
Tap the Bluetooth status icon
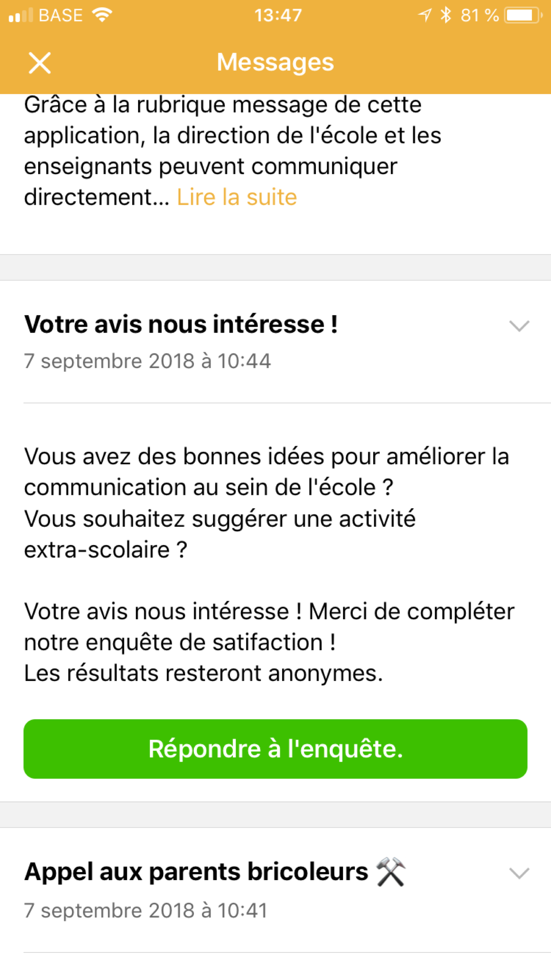[x=445, y=15]
